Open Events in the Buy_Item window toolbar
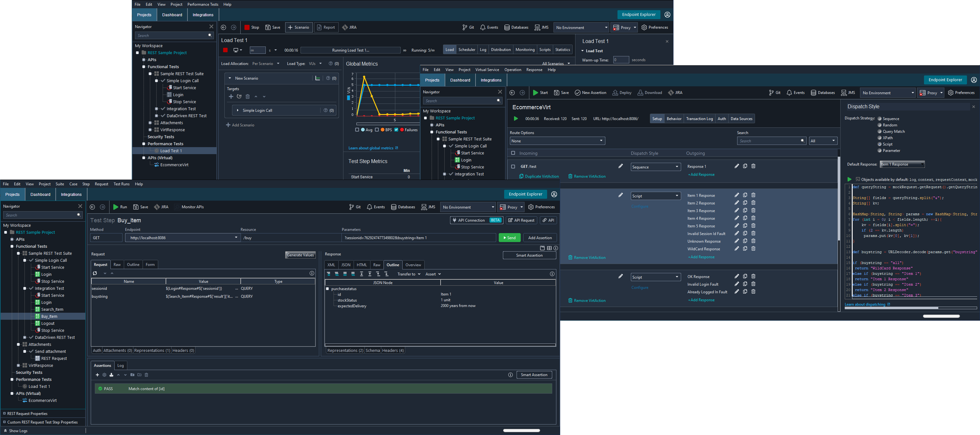This screenshot has width=980, height=435. pos(376,207)
